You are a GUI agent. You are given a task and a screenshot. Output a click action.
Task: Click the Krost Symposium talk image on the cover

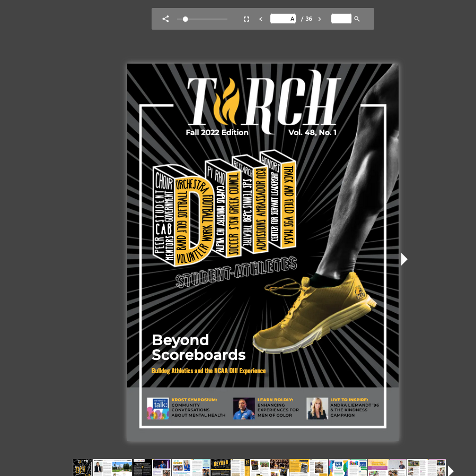click(158, 409)
